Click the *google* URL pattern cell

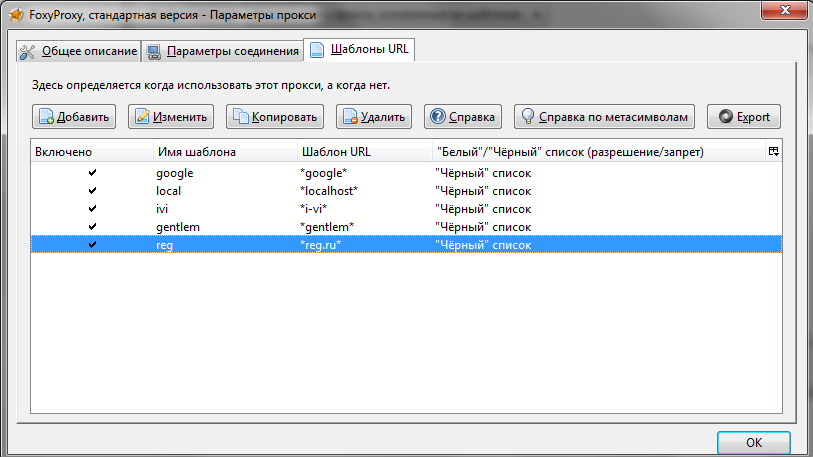tap(324, 173)
